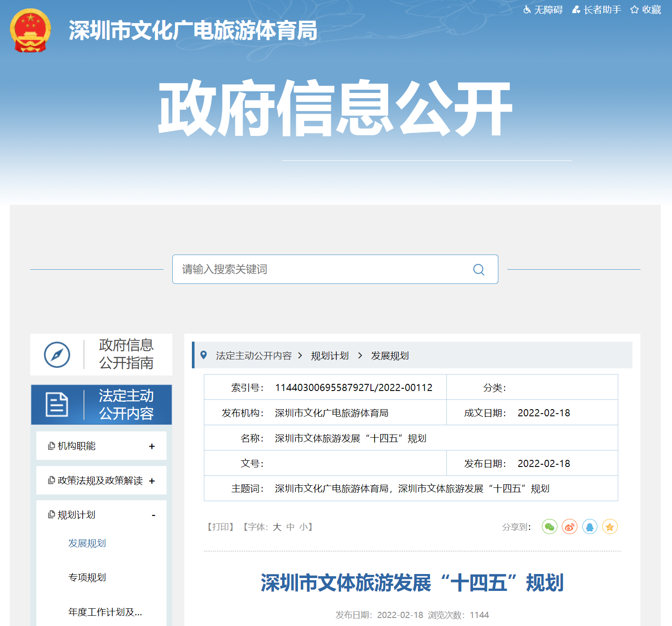This screenshot has width=672, height=626.
Task: Share to QZone star icon
Action: [610, 527]
